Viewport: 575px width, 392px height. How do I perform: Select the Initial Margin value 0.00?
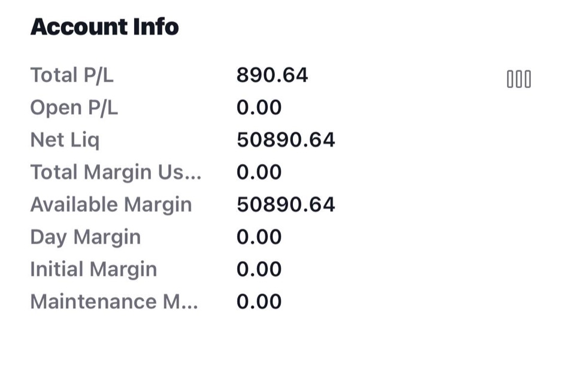click(x=259, y=269)
